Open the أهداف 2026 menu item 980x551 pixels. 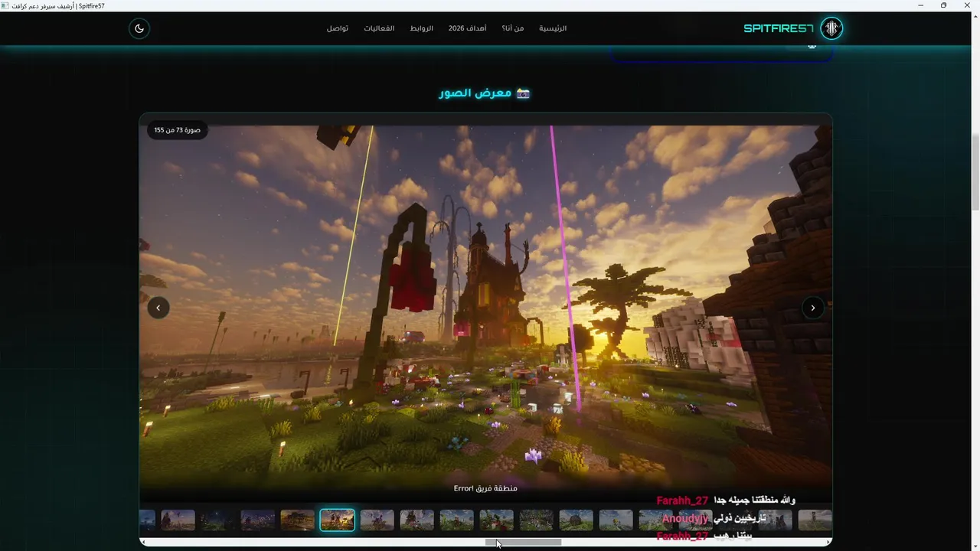click(x=467, y=28)
